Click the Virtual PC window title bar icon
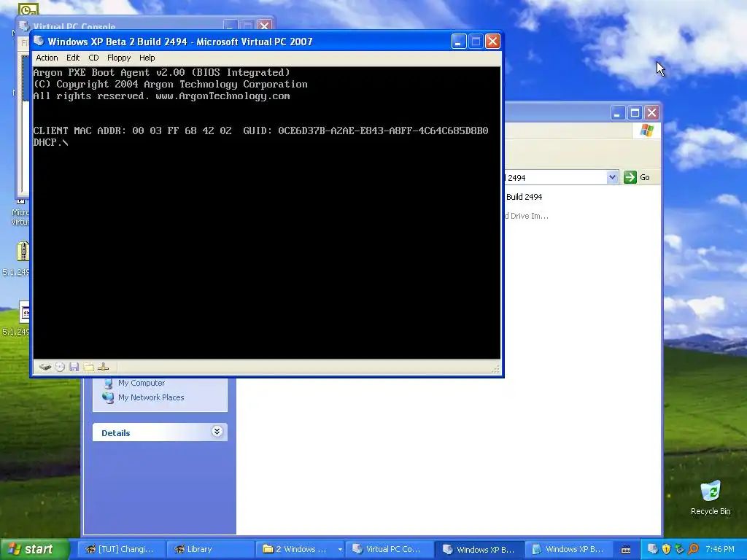747x560 pixels. [x=39, y=42]
